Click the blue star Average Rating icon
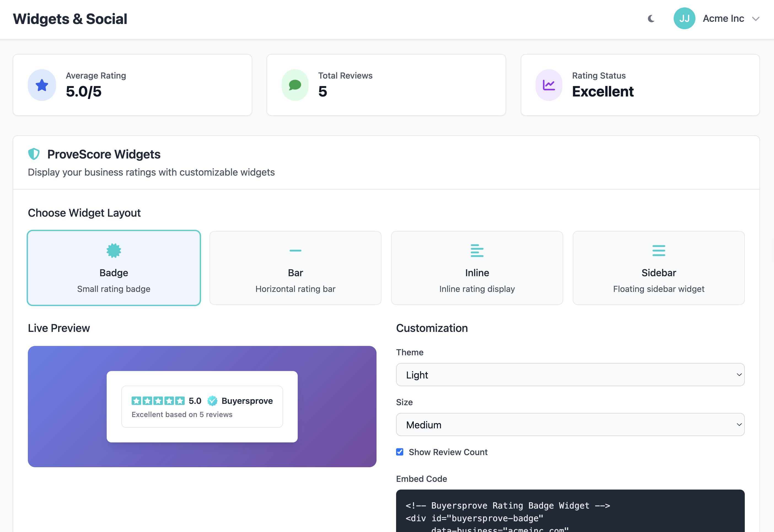Screen dimensions: 774x532 click(42, 85)
